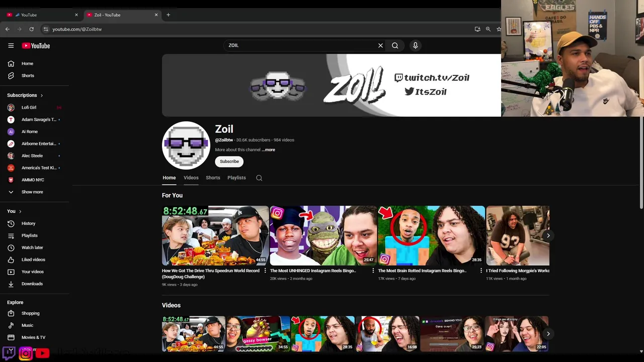Clear the search text with the X

380,45
